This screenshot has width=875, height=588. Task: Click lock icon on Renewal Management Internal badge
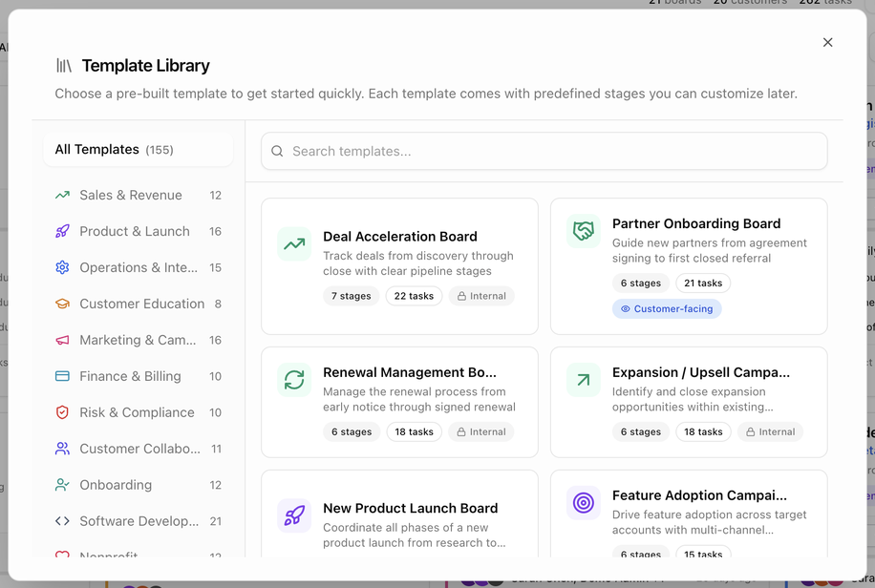point(461,431)
